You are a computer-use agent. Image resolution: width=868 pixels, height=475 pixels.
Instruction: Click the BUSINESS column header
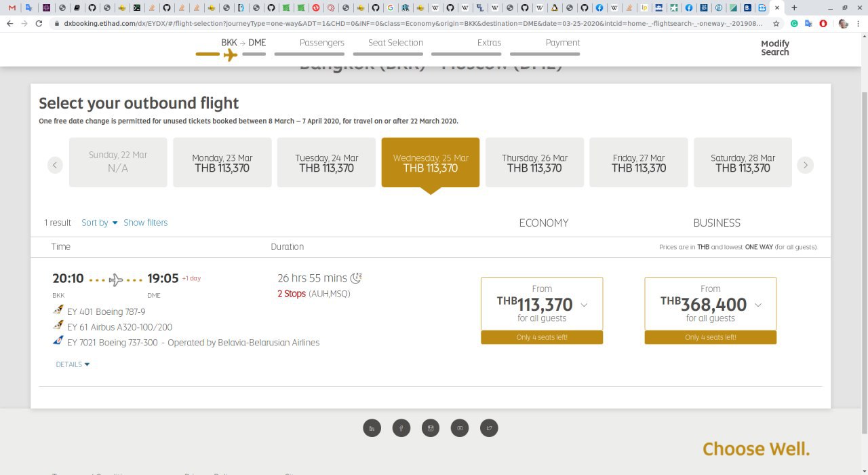(x=717, y=223)
